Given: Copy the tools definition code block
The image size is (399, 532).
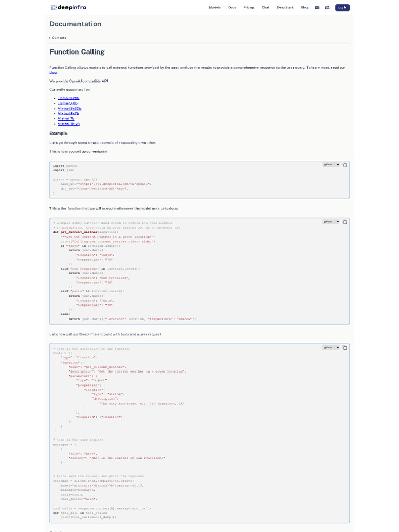Looking at the screenshot, I should (x=345, y=348).
